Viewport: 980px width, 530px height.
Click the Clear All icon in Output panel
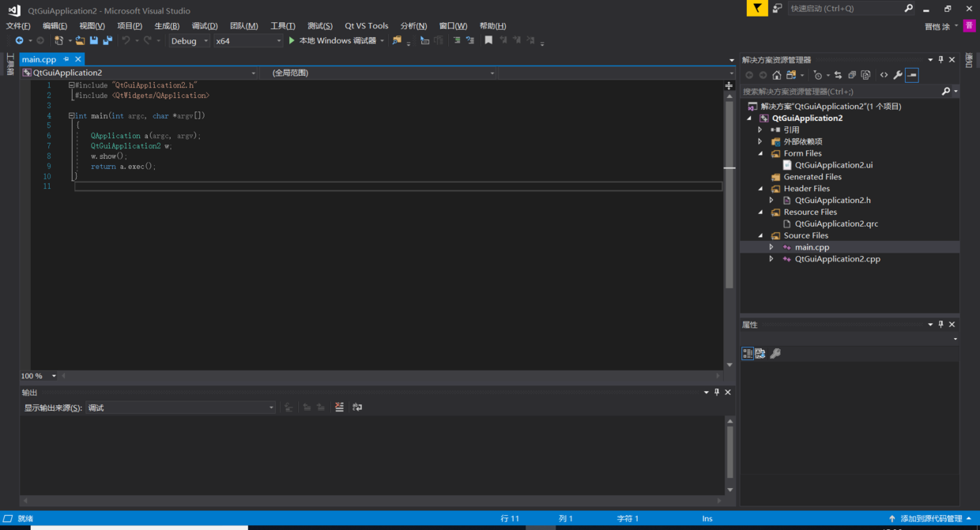(x=340, y=408)
